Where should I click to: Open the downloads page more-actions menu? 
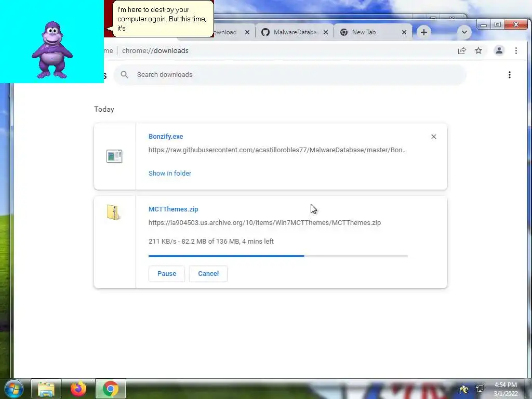(x=509, y=75)
